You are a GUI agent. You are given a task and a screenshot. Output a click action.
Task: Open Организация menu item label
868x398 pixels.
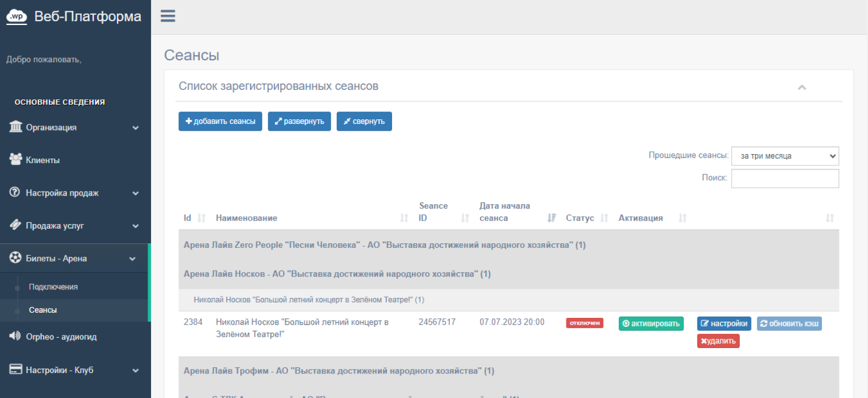point(51,127)
